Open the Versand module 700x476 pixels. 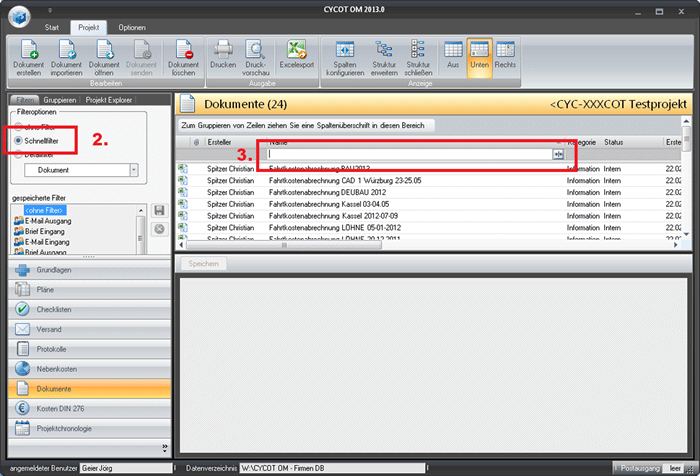[x=89, y=330]
